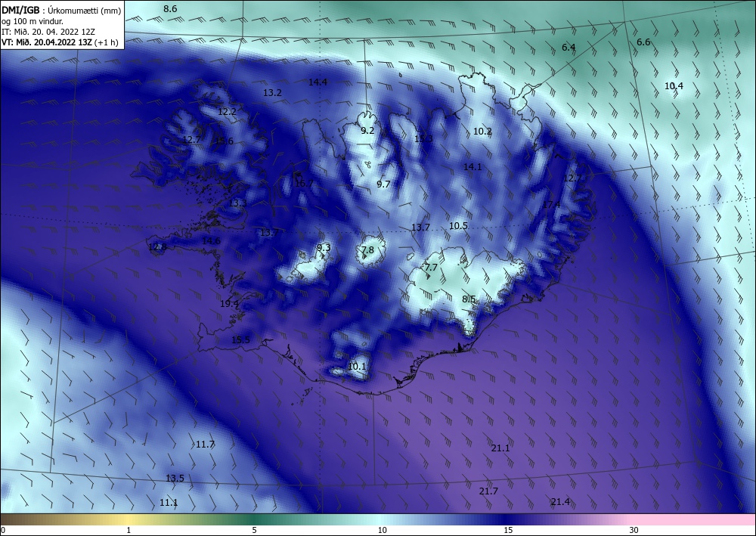Viewport: 756px width, 536px height.
Task: Click the legend tick label 15
Action: click(508, 531)
